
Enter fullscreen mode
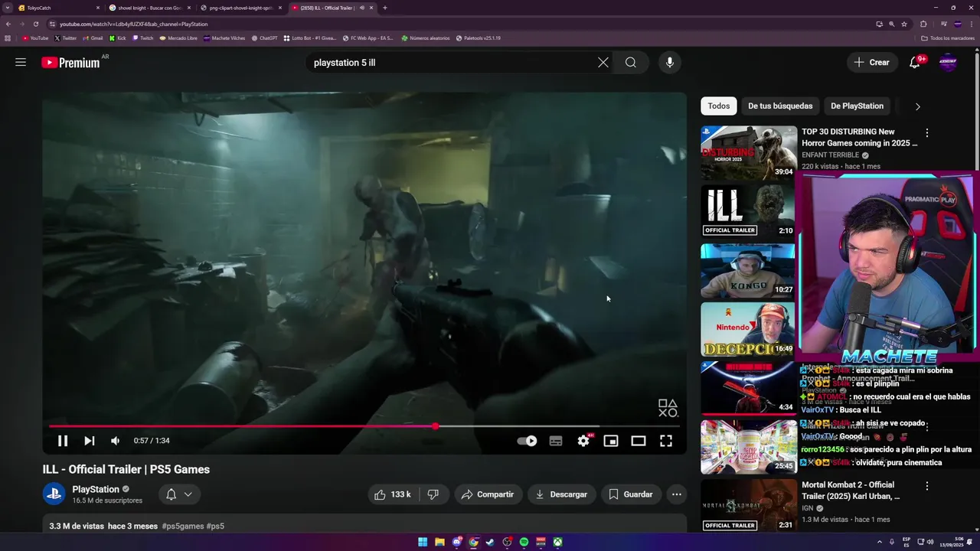click(x=666, y=441)
